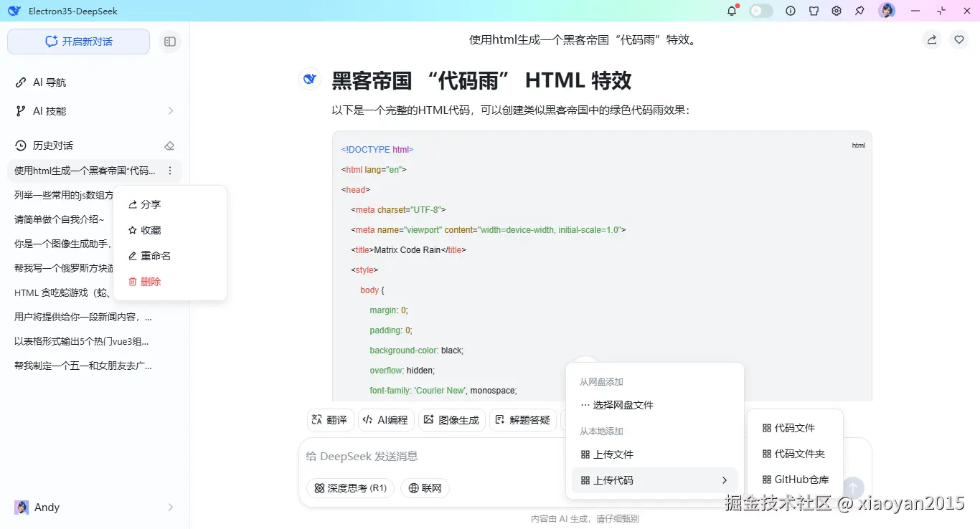The image size is (980, 529).
Task: Click the user avatar in the title bar
Action: click(887, 10)
